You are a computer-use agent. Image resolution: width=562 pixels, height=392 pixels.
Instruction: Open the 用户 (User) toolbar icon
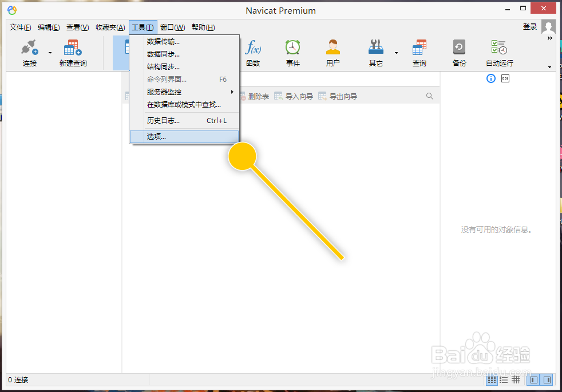click(333, 47)
